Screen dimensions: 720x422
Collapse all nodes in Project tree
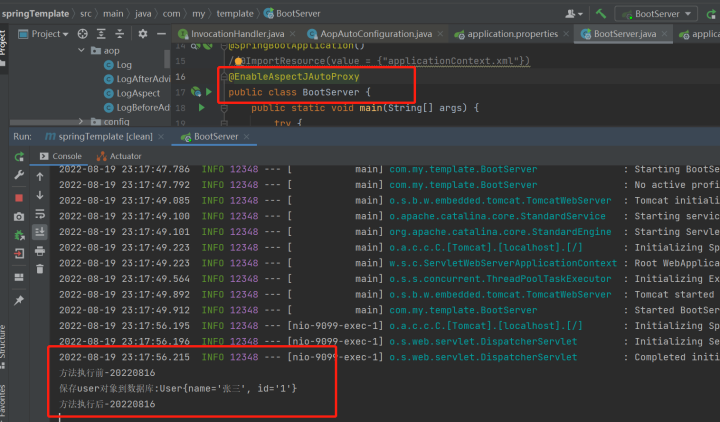point(119,34)
